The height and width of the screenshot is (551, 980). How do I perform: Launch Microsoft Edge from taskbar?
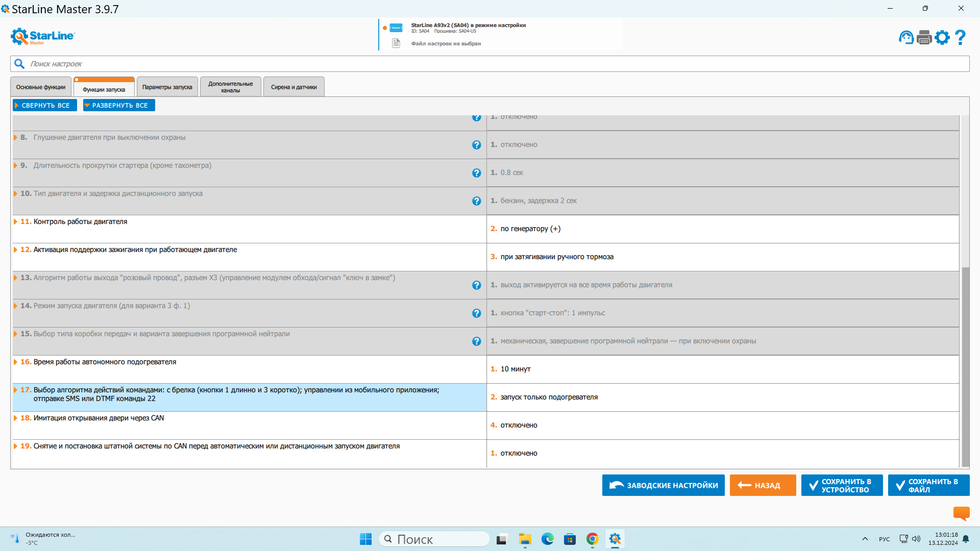[x=547, y=539]
